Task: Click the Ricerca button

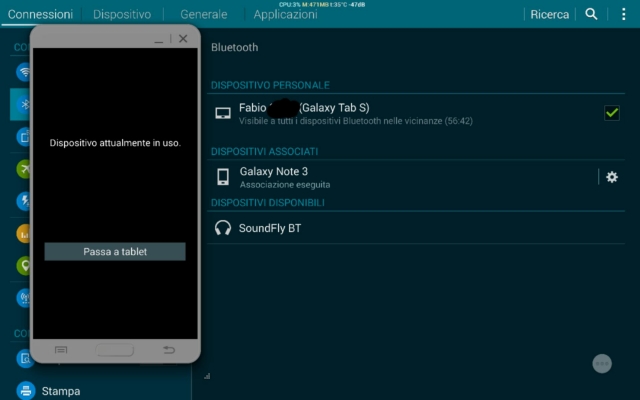Action: click(x=549, y=15)
